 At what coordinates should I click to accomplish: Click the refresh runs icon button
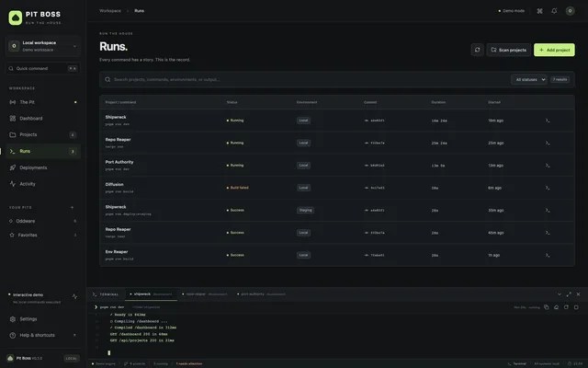pyautogui.click(x=477, y=50)
